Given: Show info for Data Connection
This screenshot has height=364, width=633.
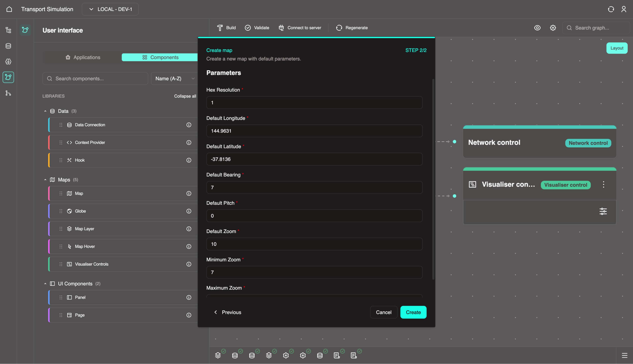Looking at the screenshot, I should pos(189,125).
